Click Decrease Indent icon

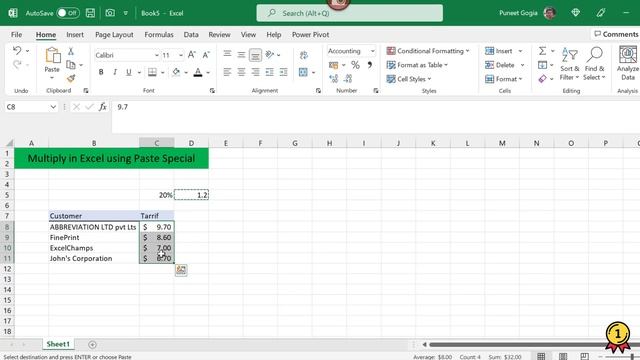[x=269, y=72]
